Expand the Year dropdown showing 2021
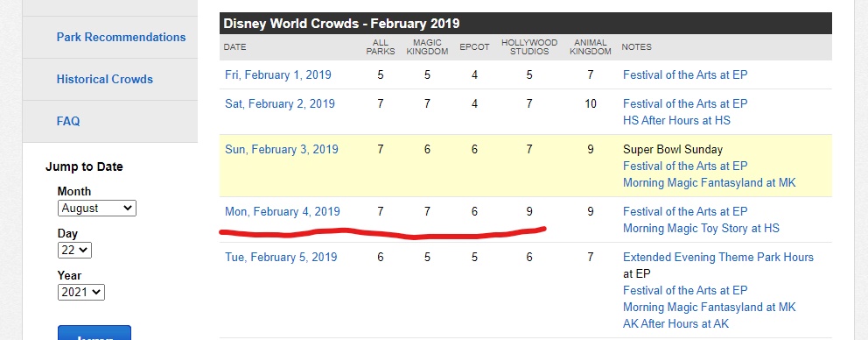868x340 pixels. point(81,293)
